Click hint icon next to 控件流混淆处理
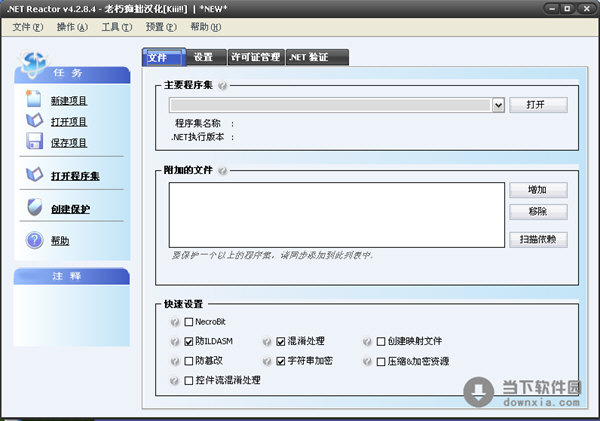 pos(174,380)
